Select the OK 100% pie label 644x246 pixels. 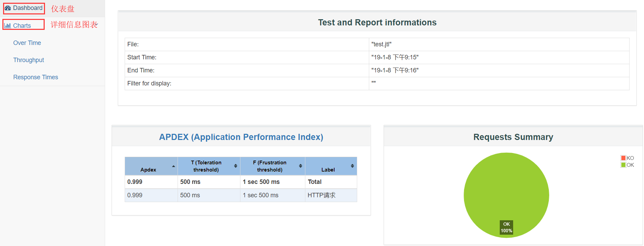[x=506, y=227]
